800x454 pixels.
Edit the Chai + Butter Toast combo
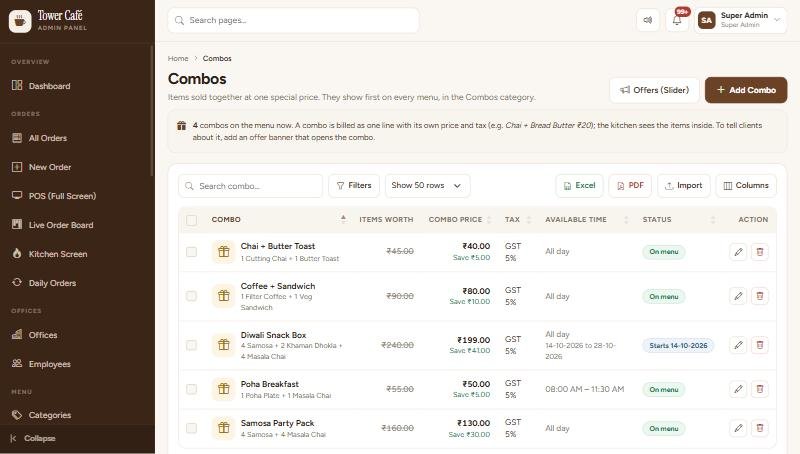[x=738, y=251]
